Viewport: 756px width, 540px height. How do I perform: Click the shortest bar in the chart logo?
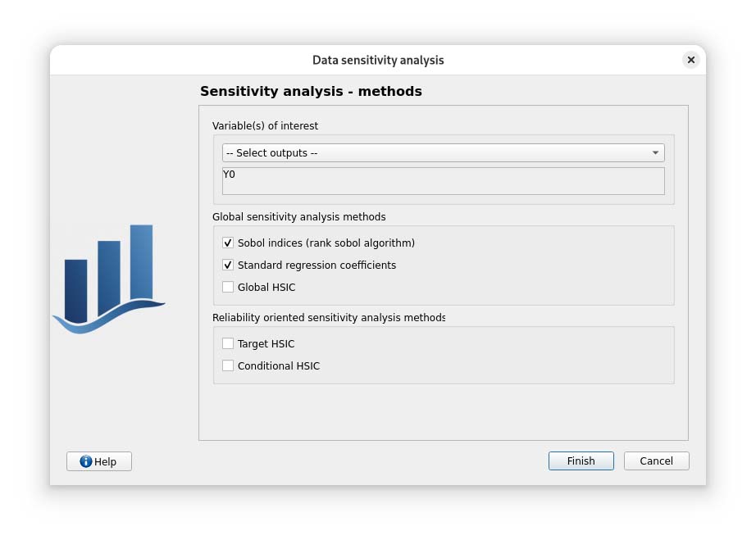tap(76, 288)
